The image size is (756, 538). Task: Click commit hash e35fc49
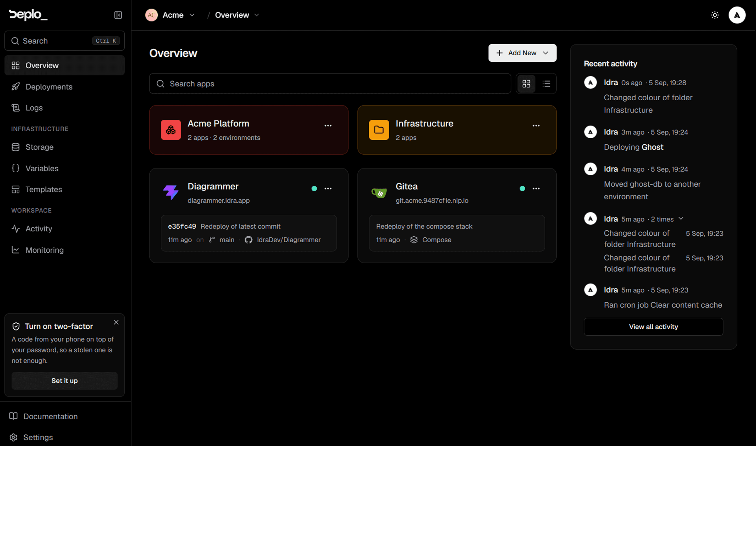point(182,227)
